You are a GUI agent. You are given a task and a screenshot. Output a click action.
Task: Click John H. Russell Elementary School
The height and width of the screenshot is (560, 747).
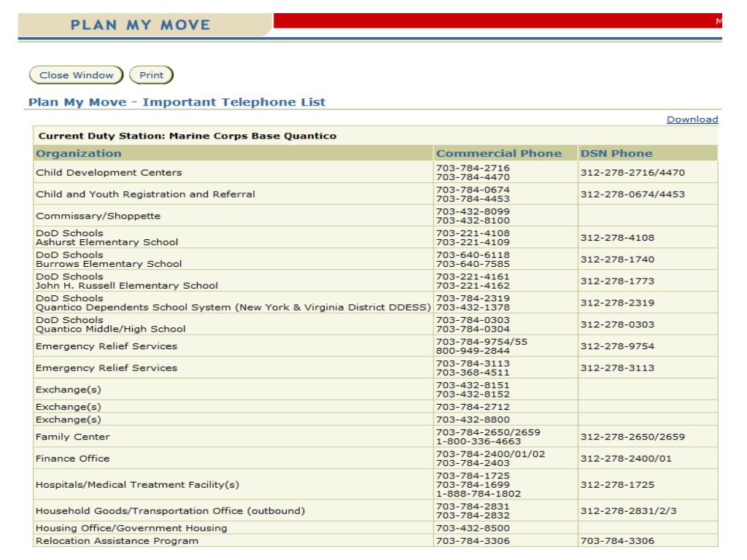(126, 285)
